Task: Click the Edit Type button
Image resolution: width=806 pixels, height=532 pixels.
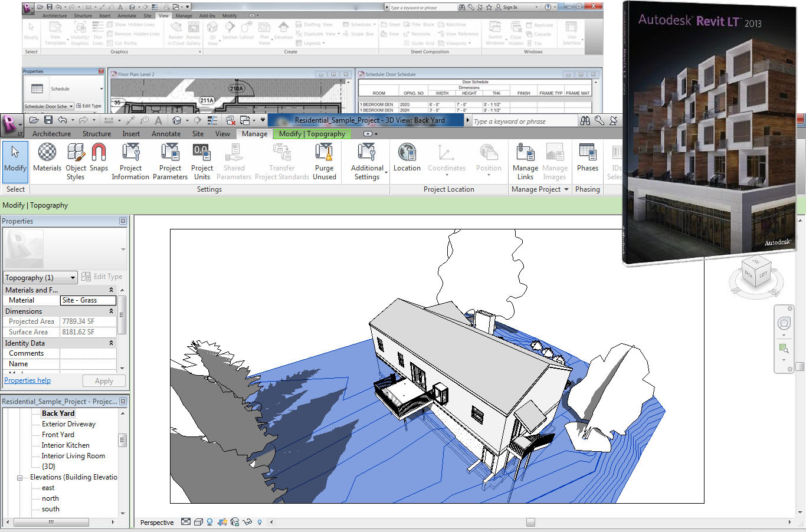Action: pos(102,277)
